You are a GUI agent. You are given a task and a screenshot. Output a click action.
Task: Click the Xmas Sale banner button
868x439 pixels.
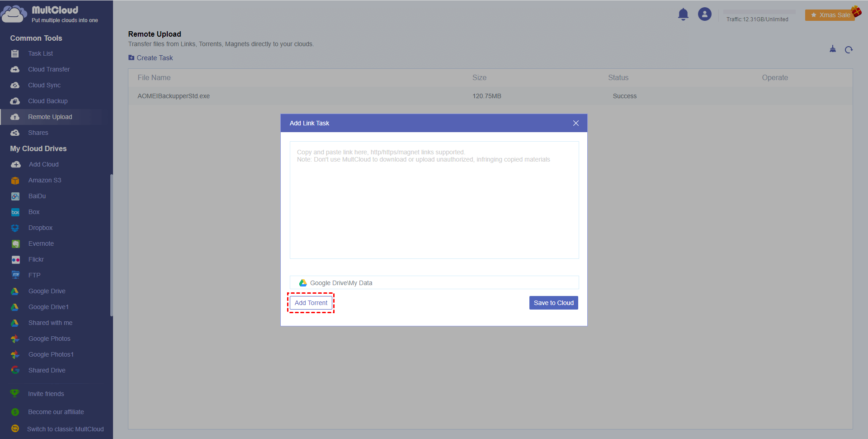830,15
